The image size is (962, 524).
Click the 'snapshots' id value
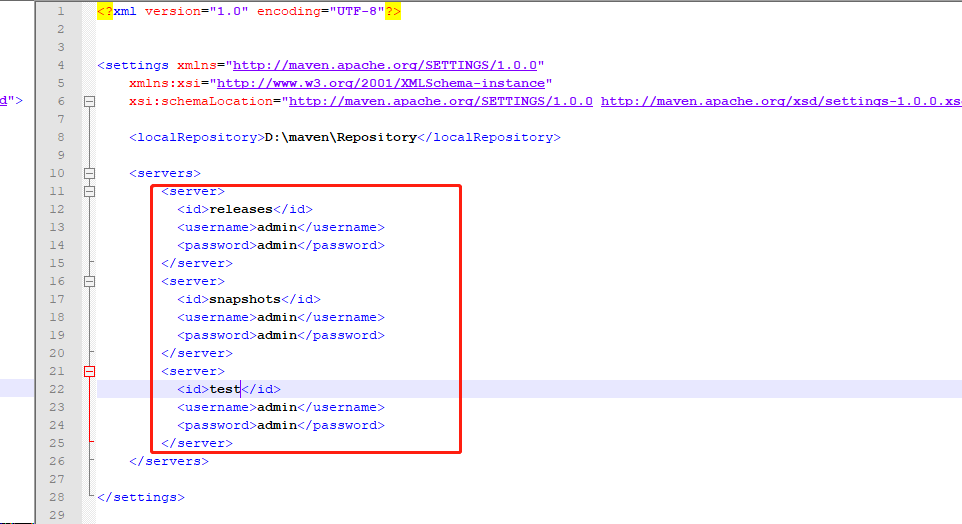[245, 299]
